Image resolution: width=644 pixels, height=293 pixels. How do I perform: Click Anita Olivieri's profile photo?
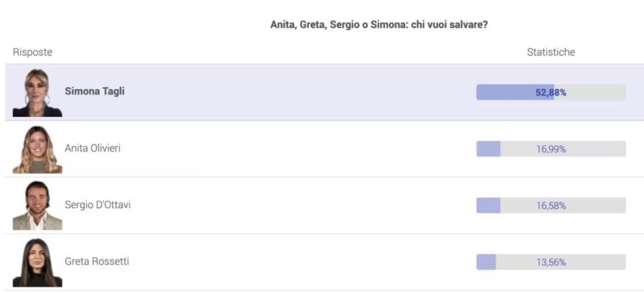click(37, 149)
